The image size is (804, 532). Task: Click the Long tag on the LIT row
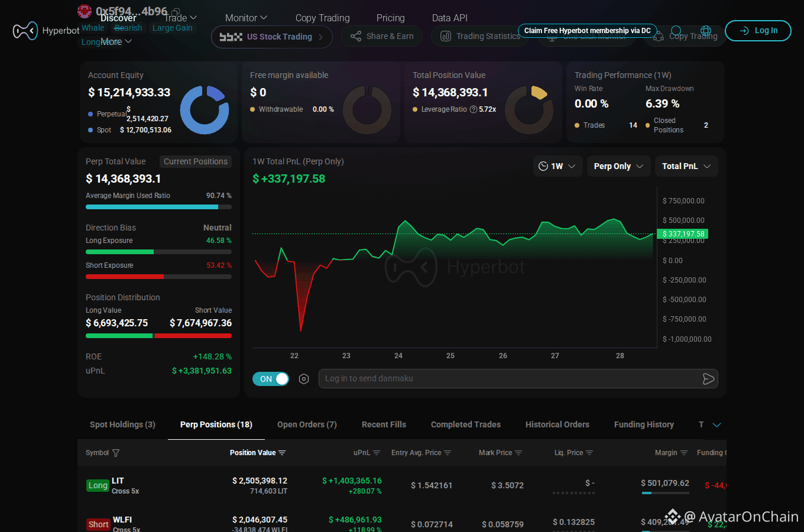98,485
